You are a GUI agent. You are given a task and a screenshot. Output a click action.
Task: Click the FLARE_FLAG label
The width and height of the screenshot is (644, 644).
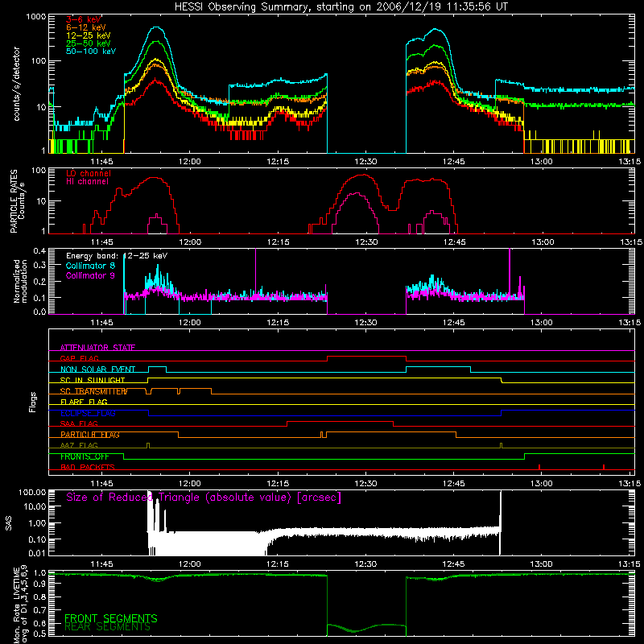pos(84,402)
